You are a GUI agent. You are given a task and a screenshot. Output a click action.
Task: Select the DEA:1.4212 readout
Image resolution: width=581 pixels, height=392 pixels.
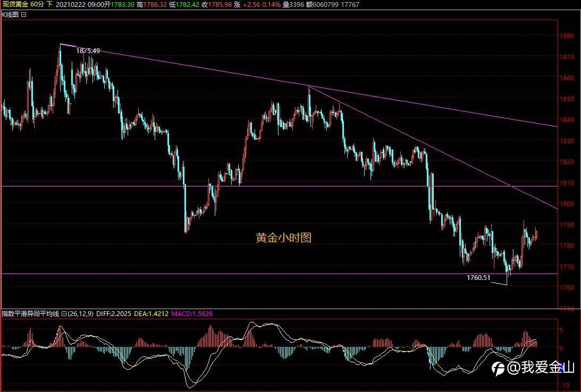tap(151, 314)
